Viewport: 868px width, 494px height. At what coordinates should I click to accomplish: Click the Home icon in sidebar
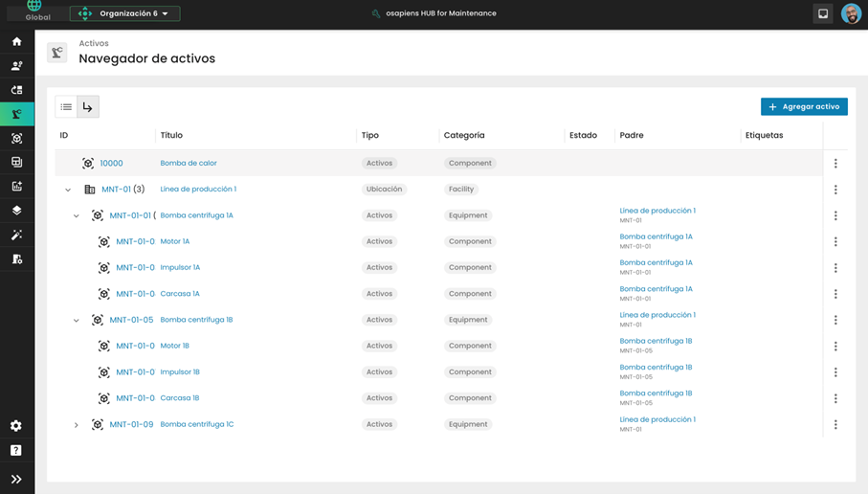coord(16,41)
